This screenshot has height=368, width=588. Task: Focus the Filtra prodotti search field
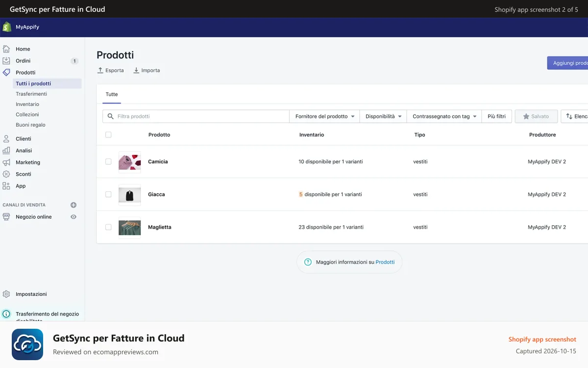196,116
